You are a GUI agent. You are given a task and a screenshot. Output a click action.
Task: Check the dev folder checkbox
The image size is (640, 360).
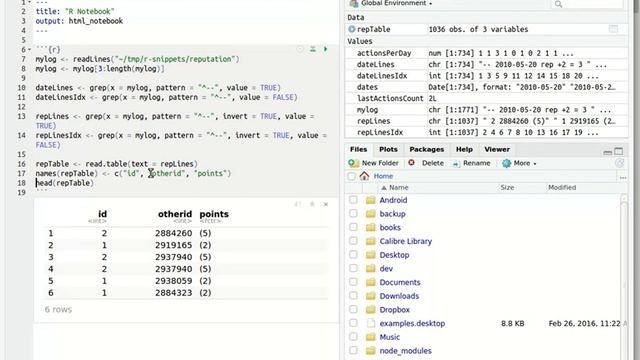click(x=353, y=268)
